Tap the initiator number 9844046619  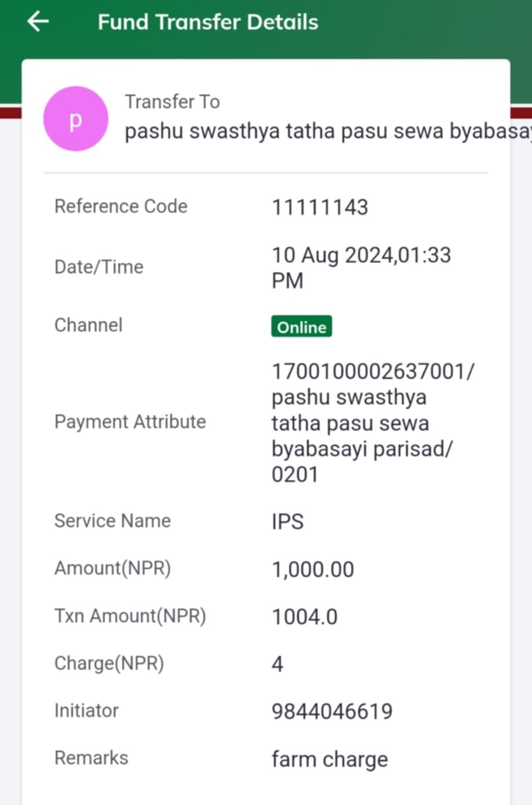tap(332, 711)
